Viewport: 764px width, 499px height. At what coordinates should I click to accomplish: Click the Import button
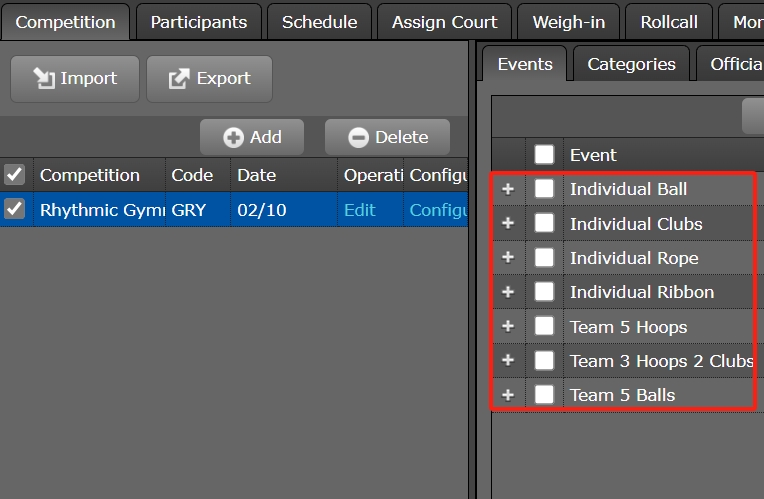click(x=74, y=79)
